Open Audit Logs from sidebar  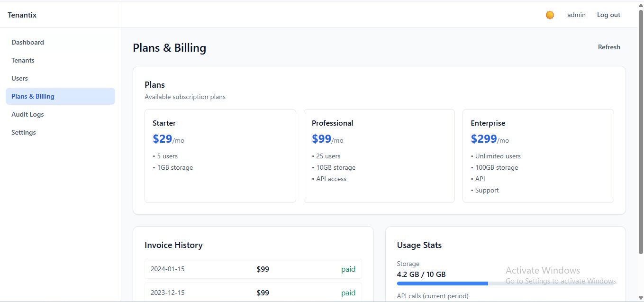click(27, 114)
